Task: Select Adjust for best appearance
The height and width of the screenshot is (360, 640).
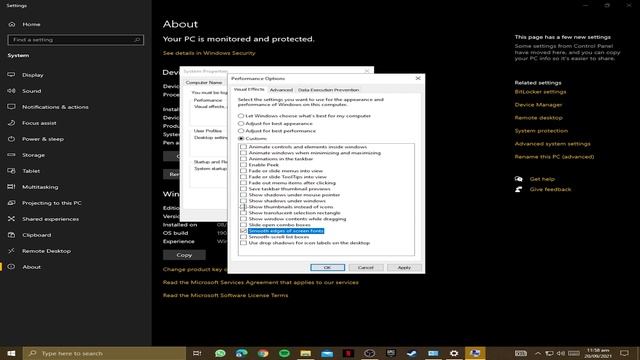Action: click(x=241, y=123)
